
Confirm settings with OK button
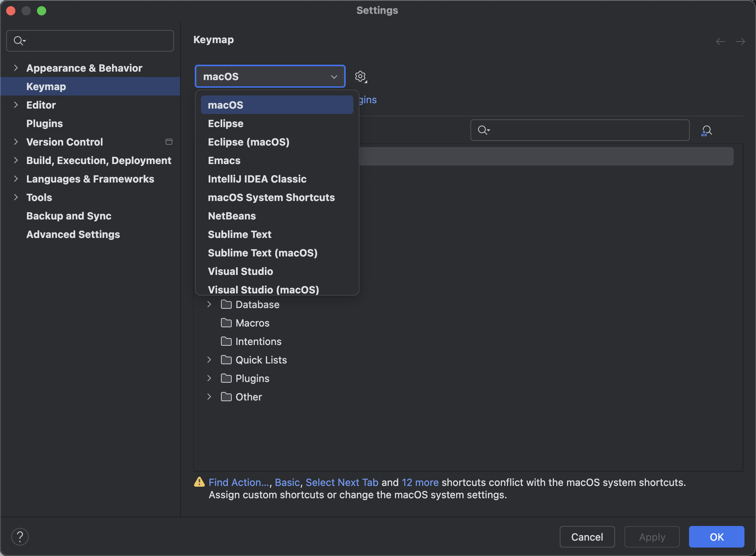717,537
